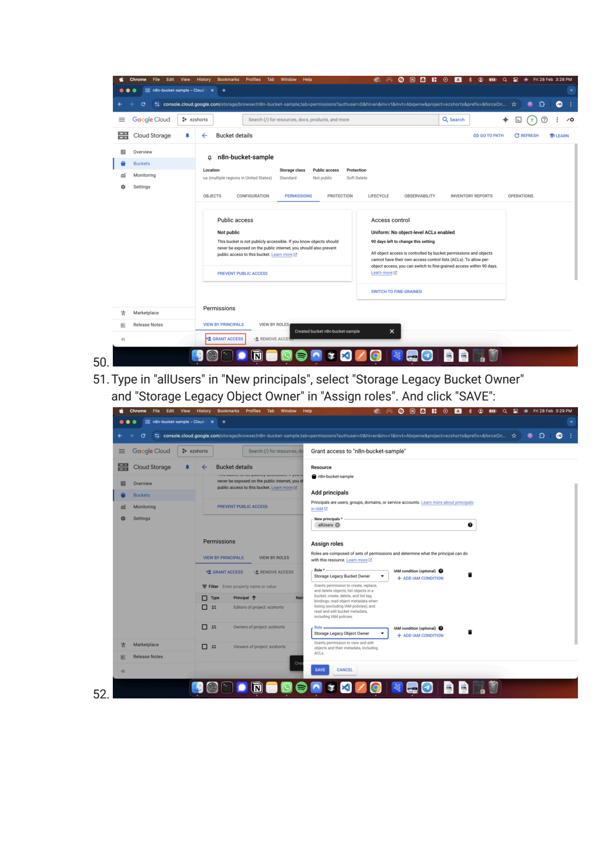Screen dimensions: 614x868
Task: Click the REFRESH button
Action: pyautogui.click(x=526, y=136)
